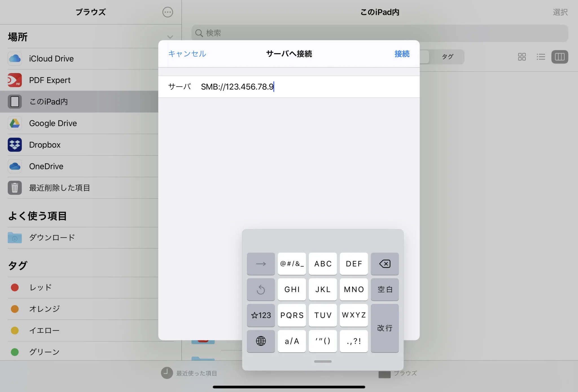Open the 最近使った項目 tab
This screenshot has width=578, height=392.
click(189, 373)
